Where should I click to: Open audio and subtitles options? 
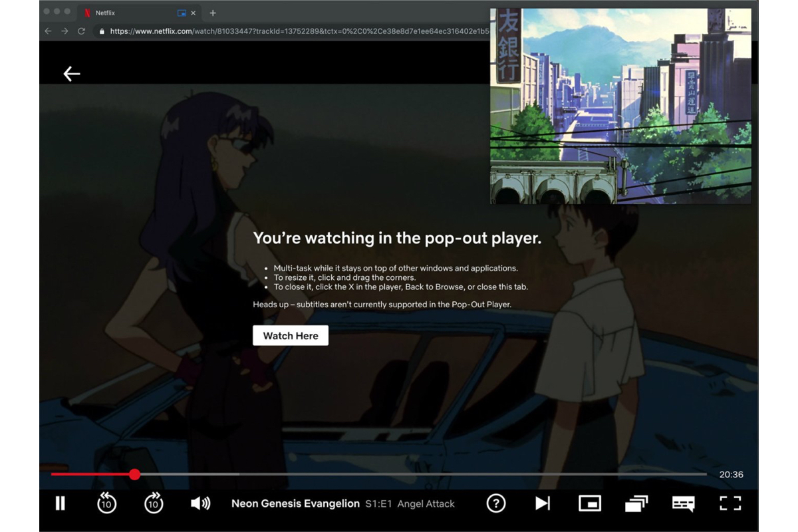683,503
